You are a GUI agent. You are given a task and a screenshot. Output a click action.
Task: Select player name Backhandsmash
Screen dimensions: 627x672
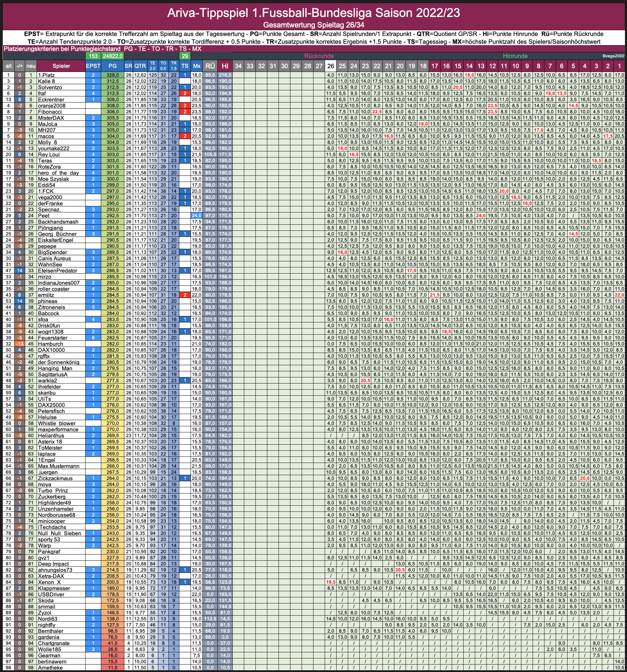58,222
